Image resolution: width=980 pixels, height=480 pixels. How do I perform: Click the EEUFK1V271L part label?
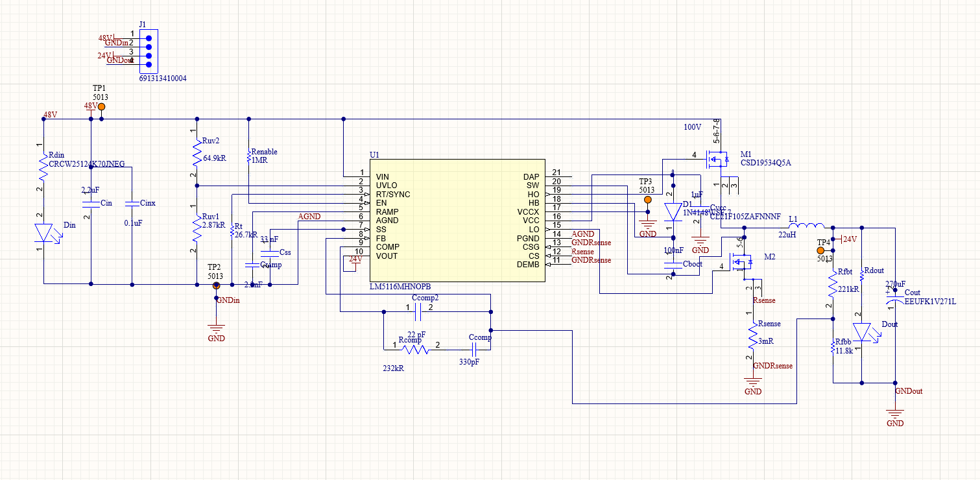(x=930, y=301)
